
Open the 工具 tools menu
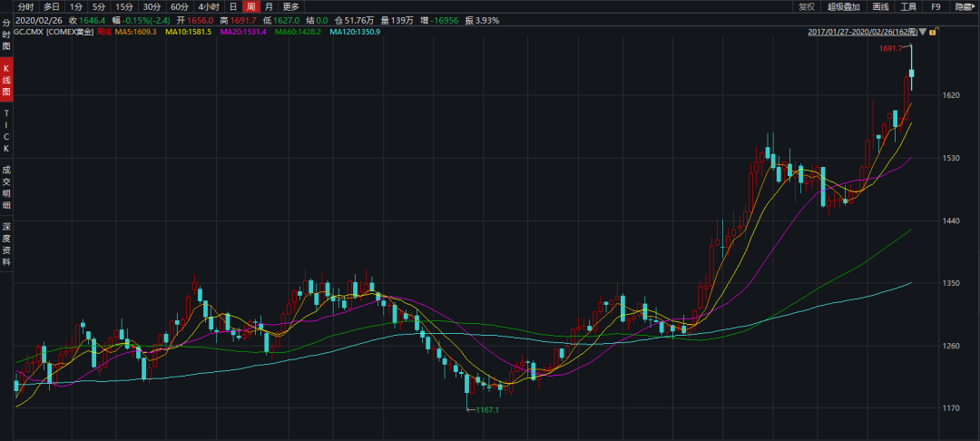[908, 7]
